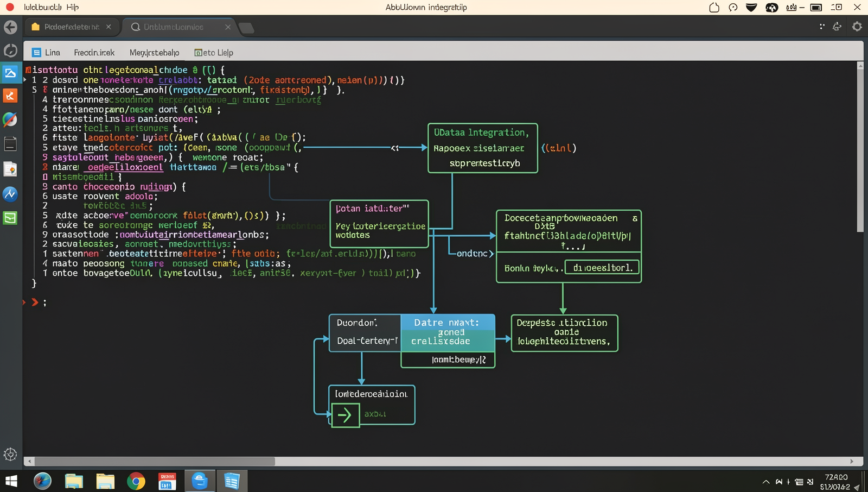This screenshot has height=492, width=868.
Task: Select the blue highlighted sidebar icon
Action: [10, 73]
